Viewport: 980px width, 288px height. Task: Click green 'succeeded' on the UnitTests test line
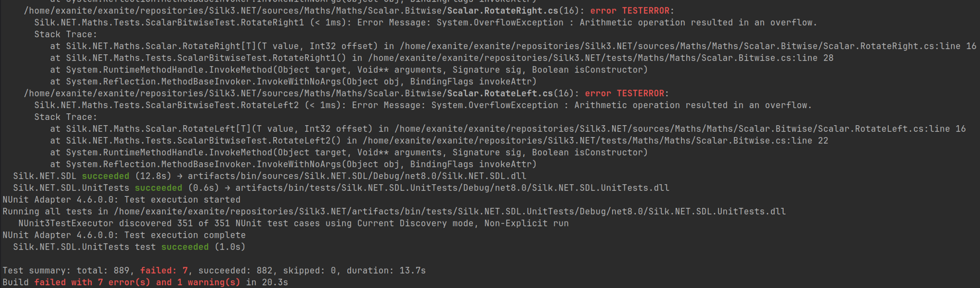point(185,247)
